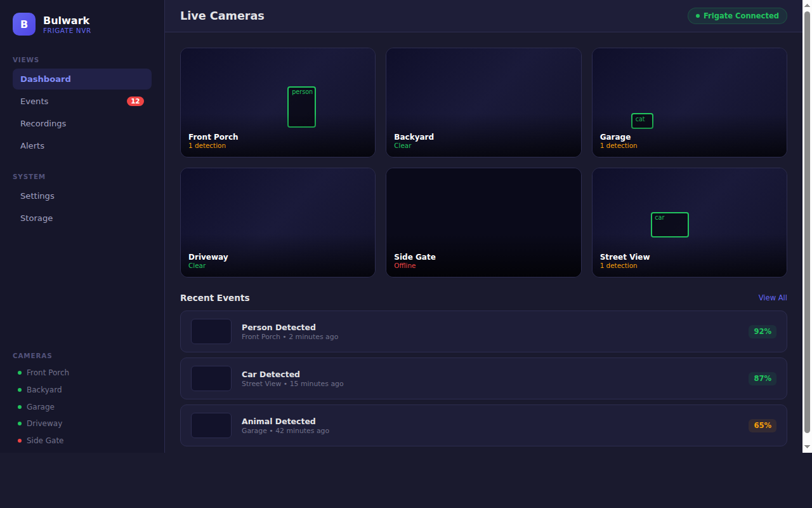Select the cat detection box in Garage
The width and height of the screenshot is (812, 508).
(642, 121)
